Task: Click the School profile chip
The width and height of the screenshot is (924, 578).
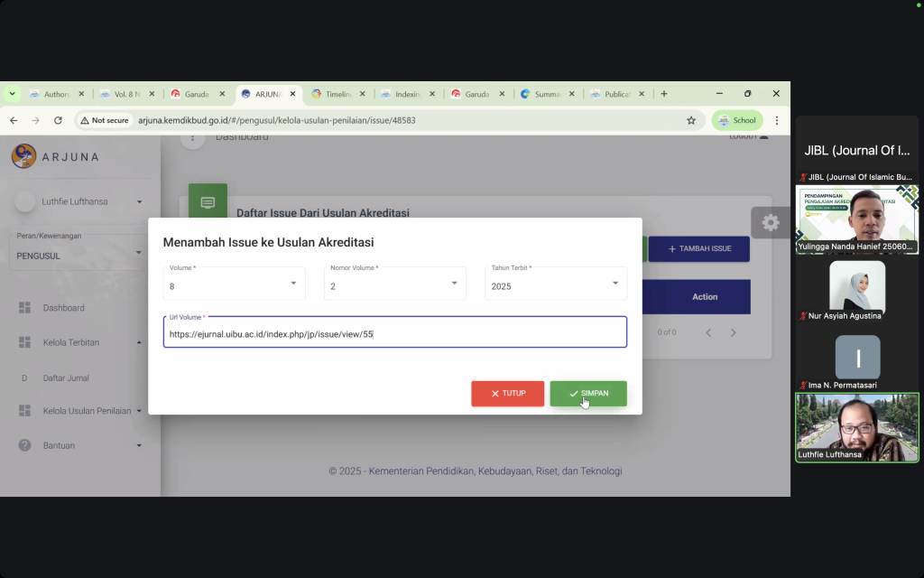Action: 736,120
